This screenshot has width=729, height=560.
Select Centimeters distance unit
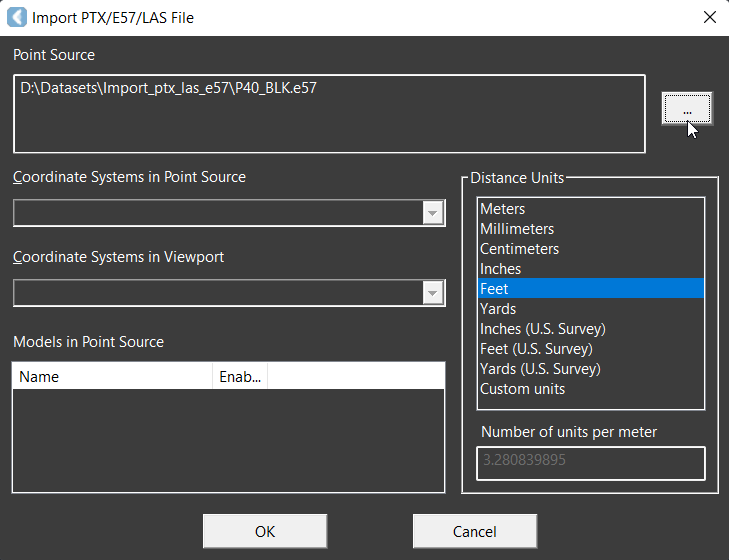(x=519, y=249)
